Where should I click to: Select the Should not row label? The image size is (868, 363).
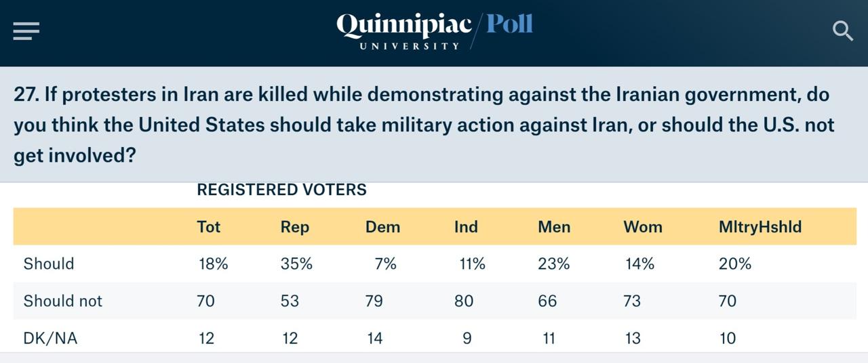63,301
